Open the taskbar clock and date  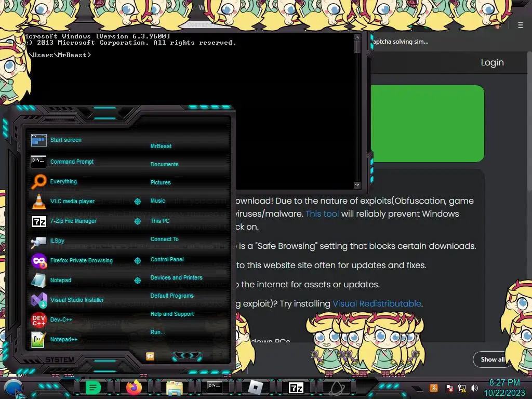pos(504,388)
